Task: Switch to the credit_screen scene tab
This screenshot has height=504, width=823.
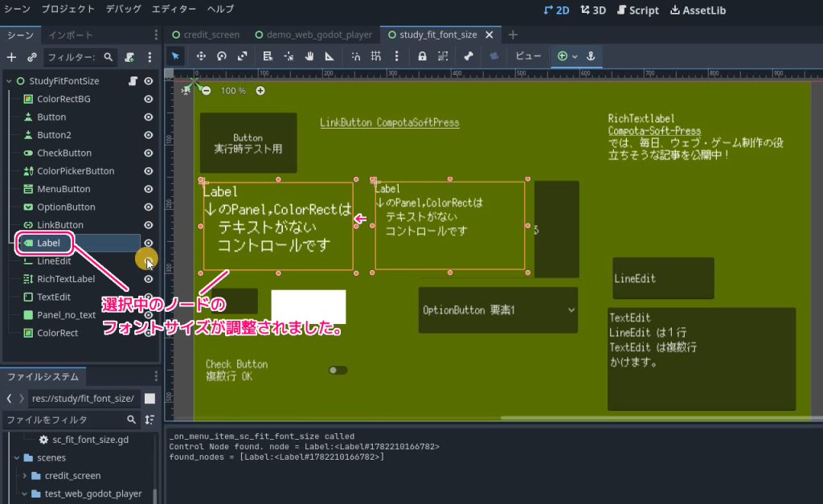Action: pyautogui.click(x=206, y=35)
